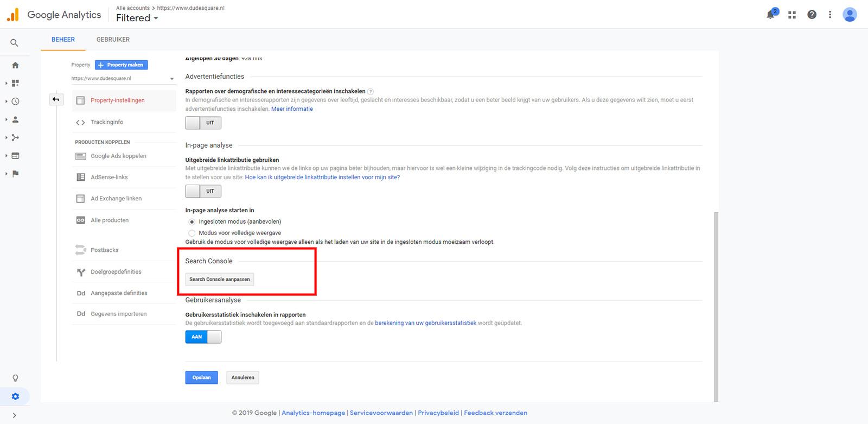868x424 pixels.
Task: Expand Acquisition section arrow in sidebar
Action: pyautogui.click(x=6, y=138)
